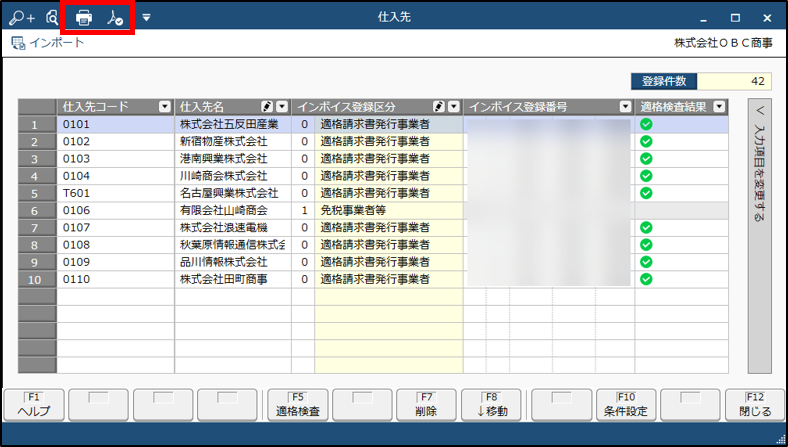Screen dimensions: 788x447
Task: Click the green check icon in row 0102
Action: pos(646,141)
